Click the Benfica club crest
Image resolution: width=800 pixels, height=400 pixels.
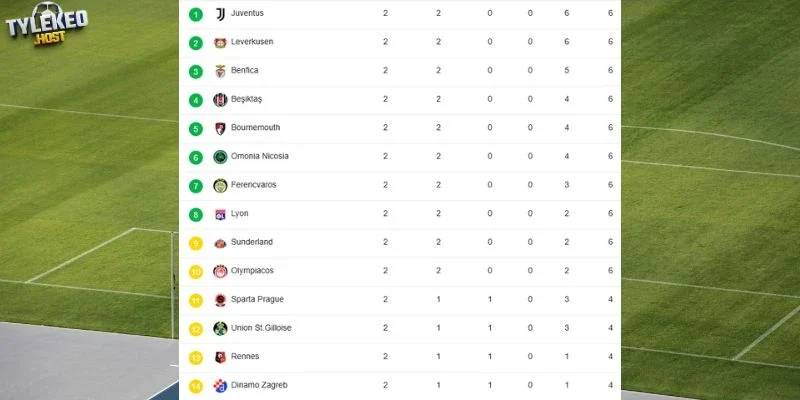point(220,71)
